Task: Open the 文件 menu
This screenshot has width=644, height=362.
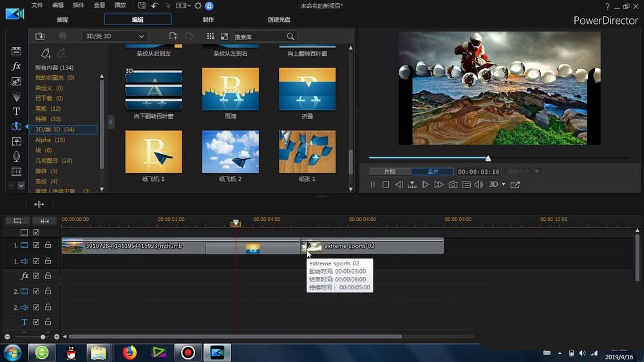Action: point(37,5)
